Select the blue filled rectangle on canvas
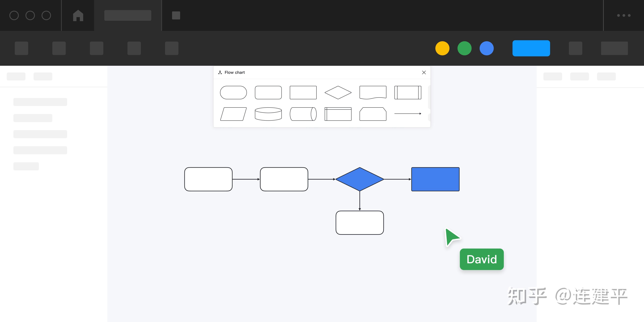This screenshot has width=644, height=322. click(x=435, y=179)
